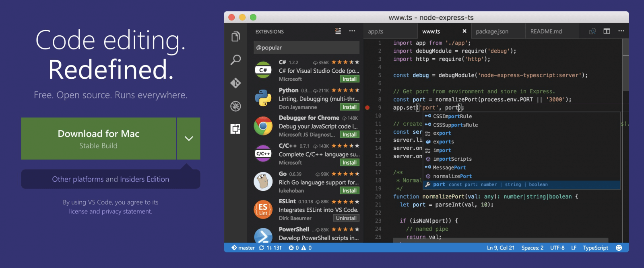
Task: Open errors and warnings status counter
Action: (x=300, y=248)
